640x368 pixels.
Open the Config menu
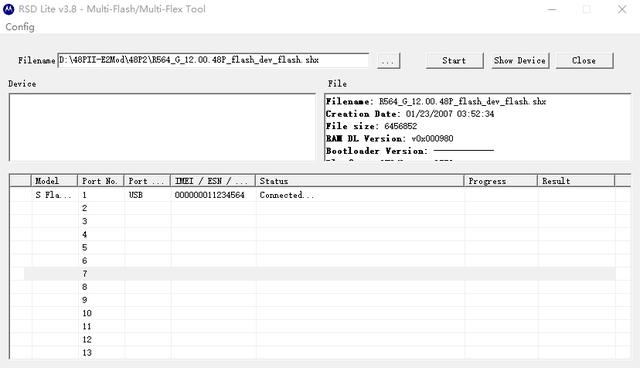coord(20,27)
